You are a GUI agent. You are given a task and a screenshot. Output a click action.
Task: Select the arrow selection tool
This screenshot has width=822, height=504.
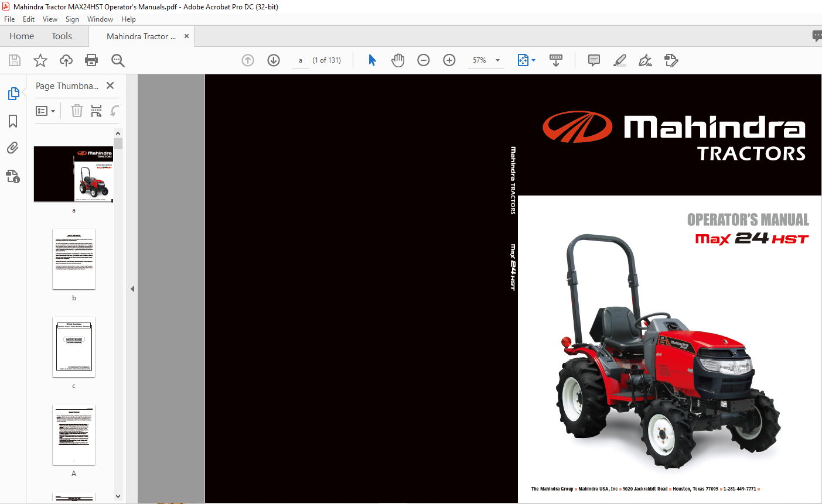click(x=372, y=60)
